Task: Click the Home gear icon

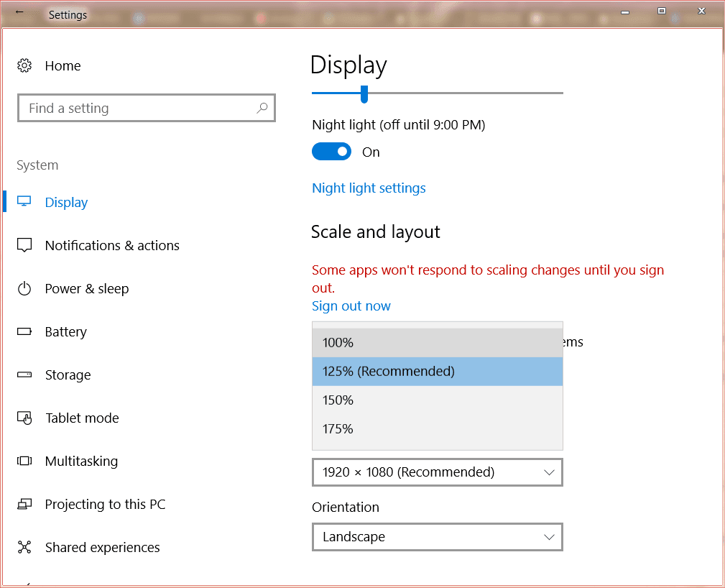Action: point(24,65)
